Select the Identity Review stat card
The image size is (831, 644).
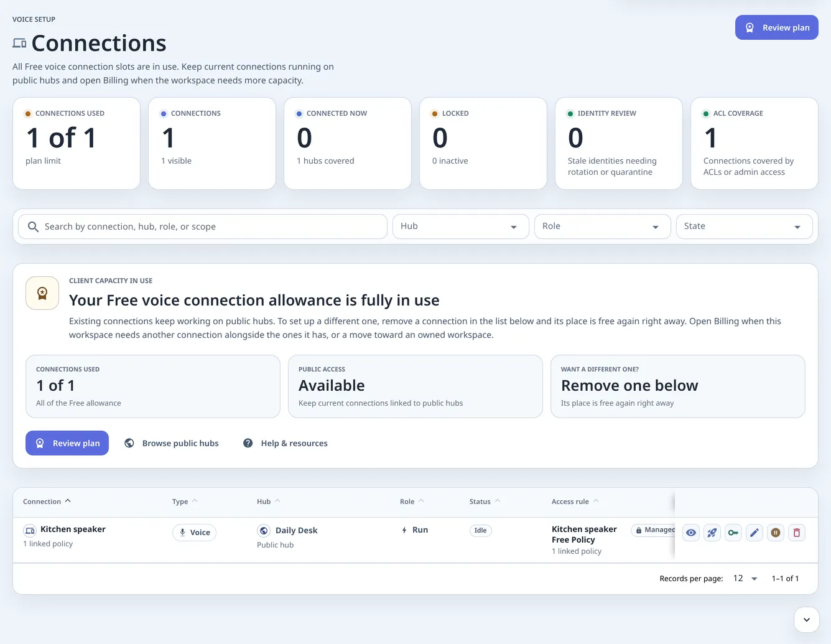click(619, 143)
